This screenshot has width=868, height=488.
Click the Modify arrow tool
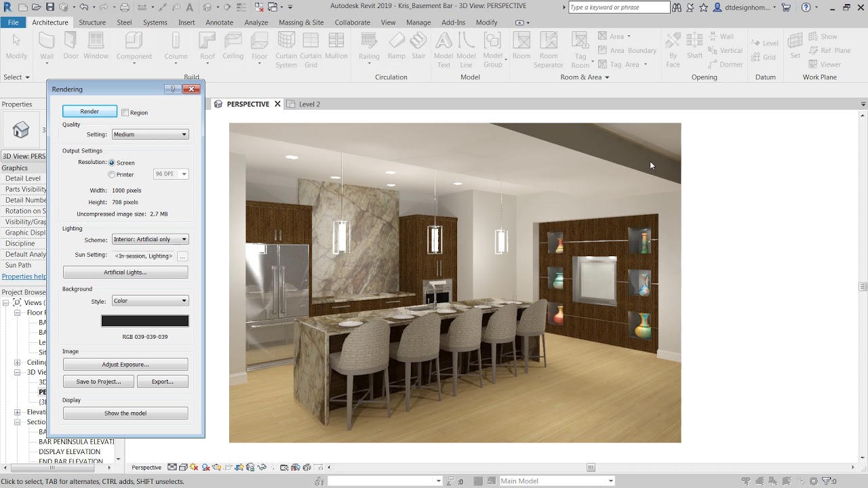16,46
